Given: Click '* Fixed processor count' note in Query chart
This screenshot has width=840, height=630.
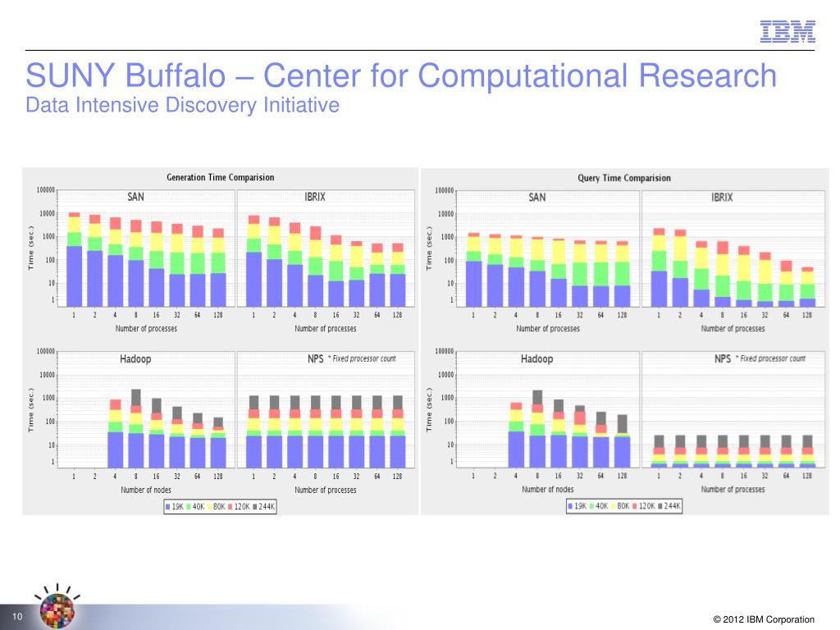Looking at the screenshot, I should tap(770, 358).
